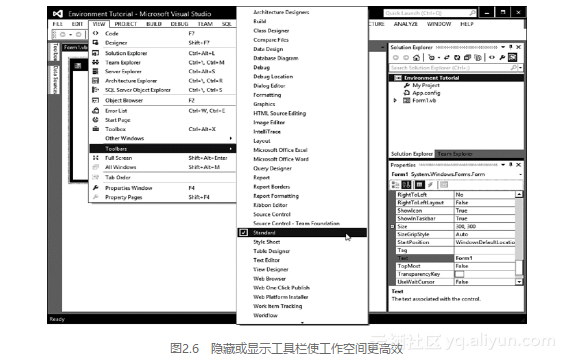Choose Solution Explorer in VIEW menu
Viewport: 566px width, 361px height.
tap(162, 53)
